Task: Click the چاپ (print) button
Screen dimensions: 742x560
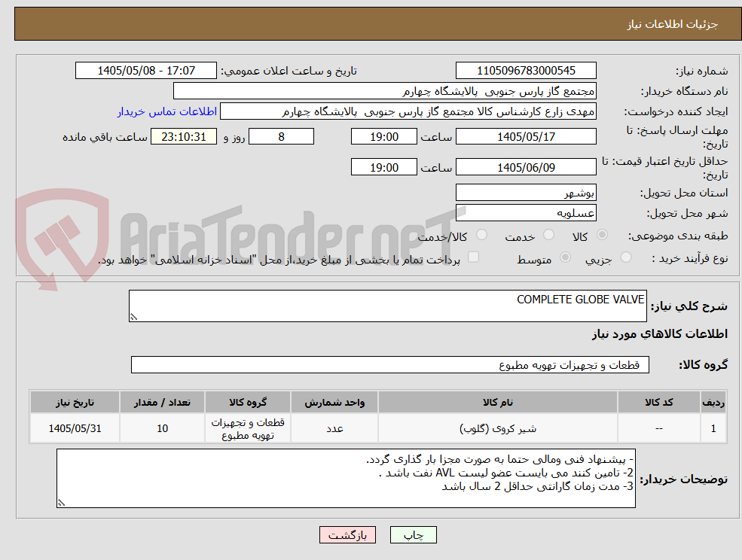Action: click(413, 535)
